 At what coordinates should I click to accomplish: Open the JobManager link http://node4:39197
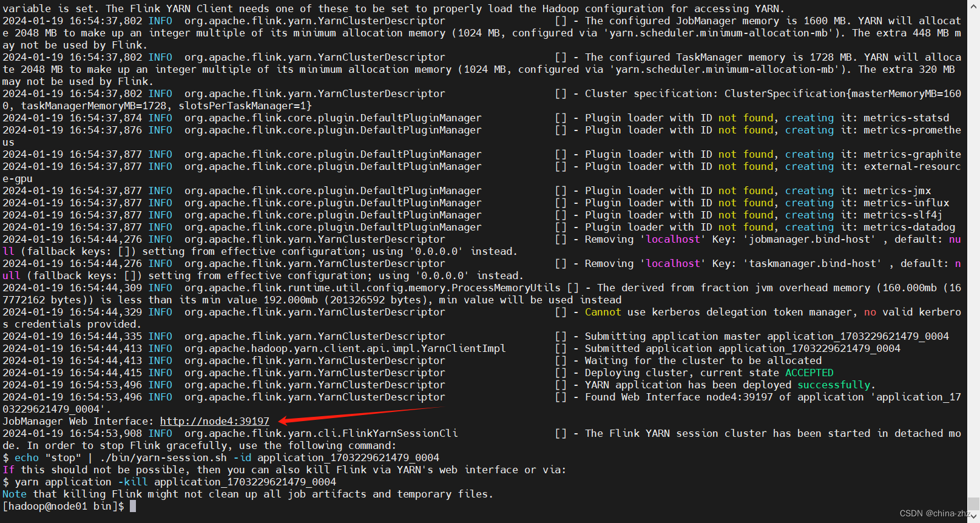(214, 421)
